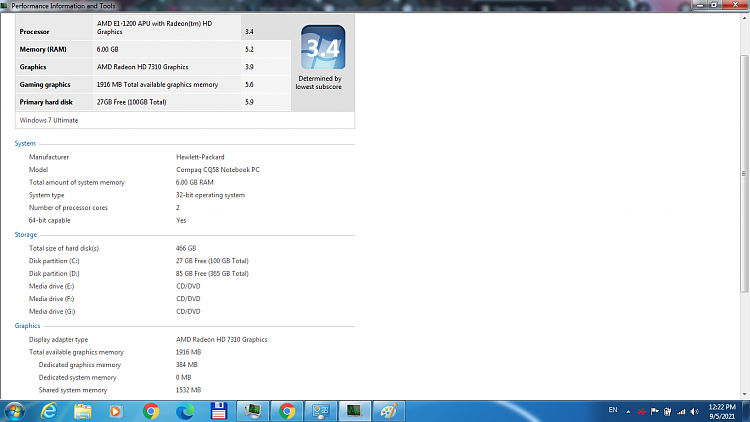Click '32-bit operating system' value
Image resolution: width=750 pixels, height=422 pixels.
pos(210,195)
